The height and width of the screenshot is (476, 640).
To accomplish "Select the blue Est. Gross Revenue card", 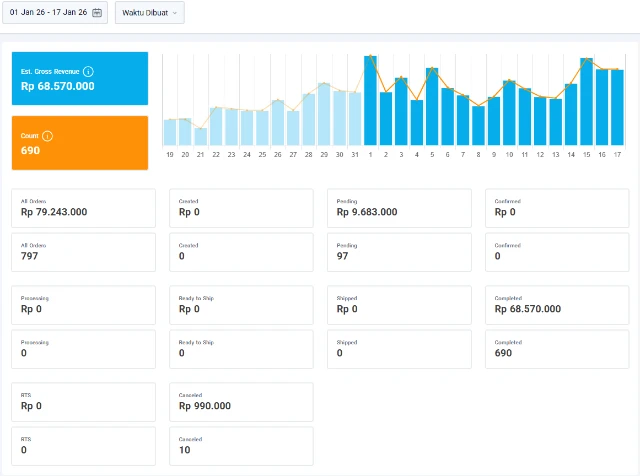I will coord(79,79).
